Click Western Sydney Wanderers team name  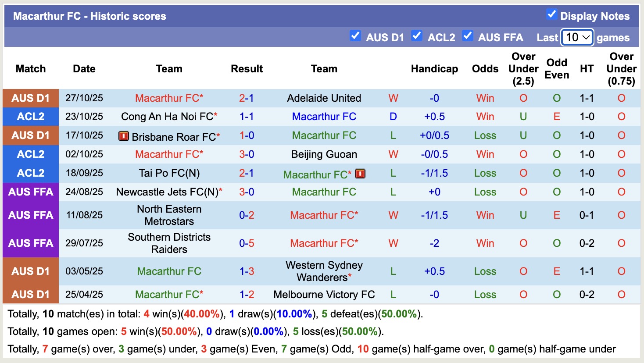[x=324, y=271]
